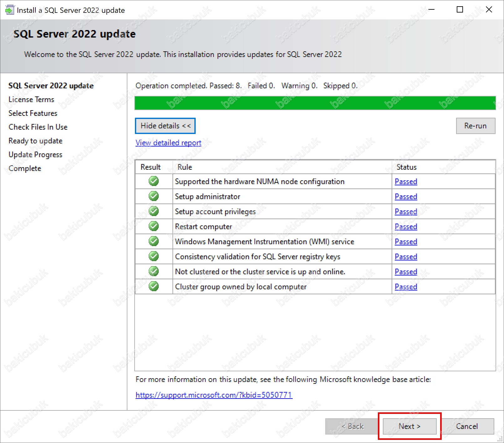Viewport: 504px width, 443px height.
Task: Cancel the SQL Server update installation
Action: coord(467,426)
